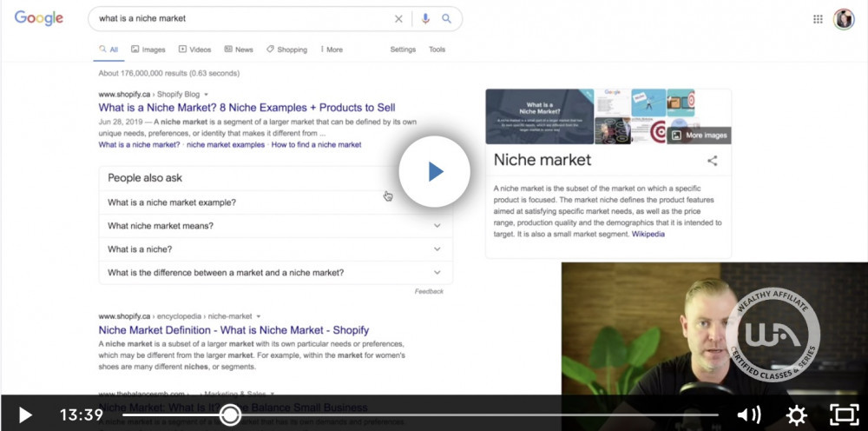Expand the 'What is a niche?' question
Screen dimensions: 868x431
click(276, 249)
